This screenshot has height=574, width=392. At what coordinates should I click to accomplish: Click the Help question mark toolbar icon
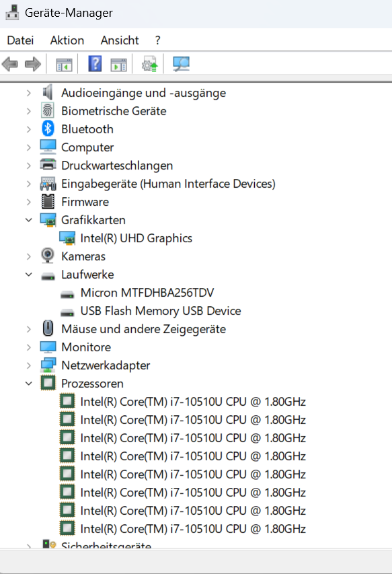(x=95, y=64)
